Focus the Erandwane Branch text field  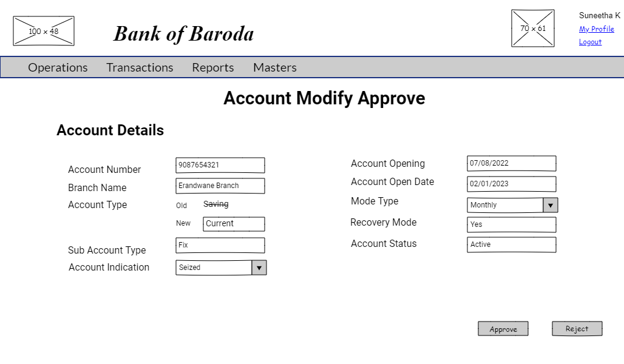tap(220, 186)
